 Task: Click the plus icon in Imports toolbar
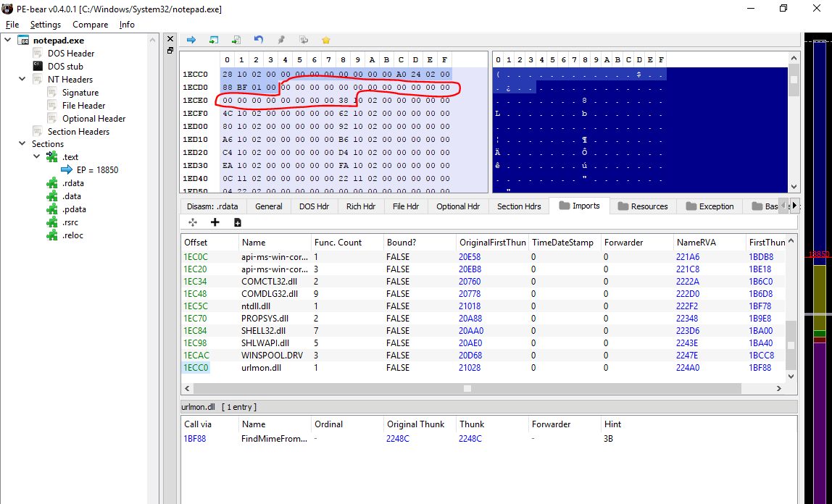coord(215,222)
